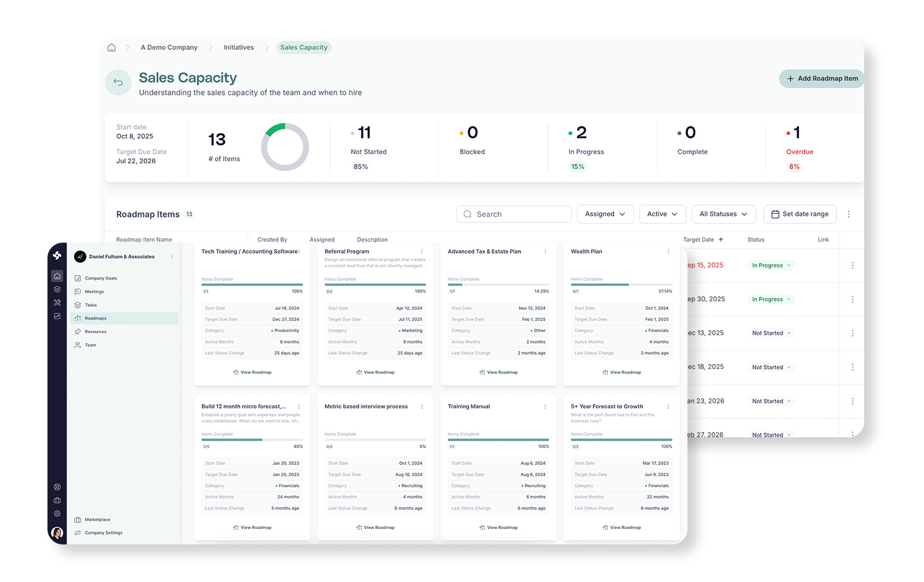The height and width of the screenshot is (582, 924).
Task: Navigate to Meetings in the sidebar
Action: tap(94, 292)
